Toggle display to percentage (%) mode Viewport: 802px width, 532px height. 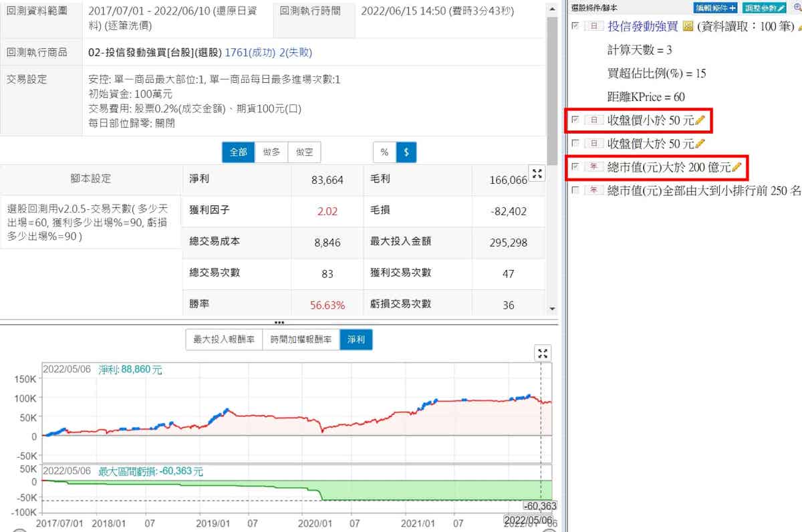384,152
